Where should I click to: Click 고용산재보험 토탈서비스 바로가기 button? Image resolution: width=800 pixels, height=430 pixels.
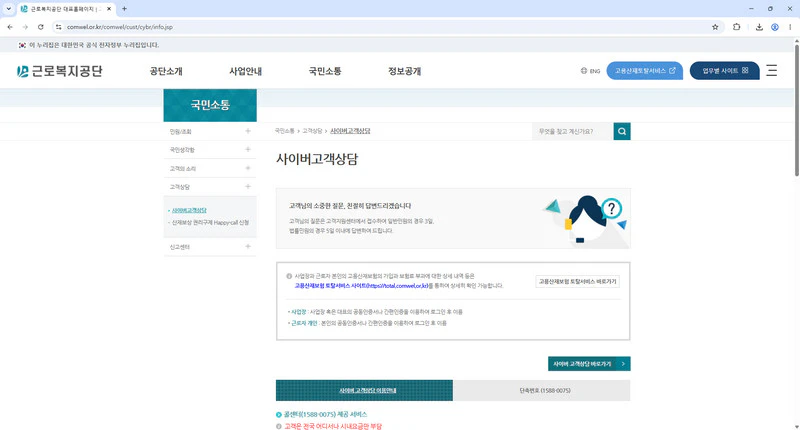[578, 282]
